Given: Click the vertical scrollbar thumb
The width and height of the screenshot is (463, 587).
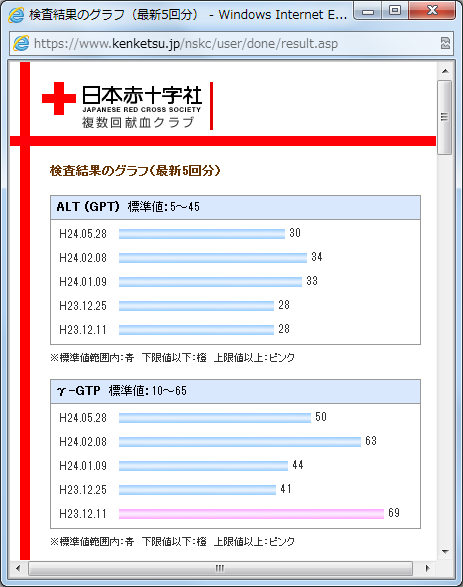Looking at the screenshot, I should 445,117.
